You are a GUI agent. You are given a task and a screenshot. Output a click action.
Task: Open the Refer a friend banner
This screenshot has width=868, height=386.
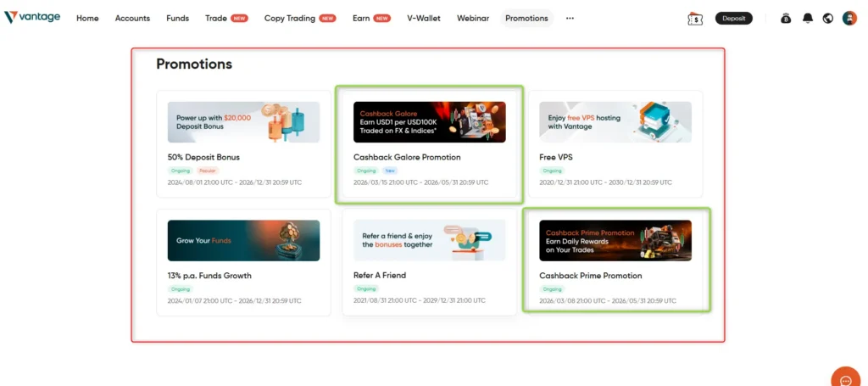(x=430, y=240)
